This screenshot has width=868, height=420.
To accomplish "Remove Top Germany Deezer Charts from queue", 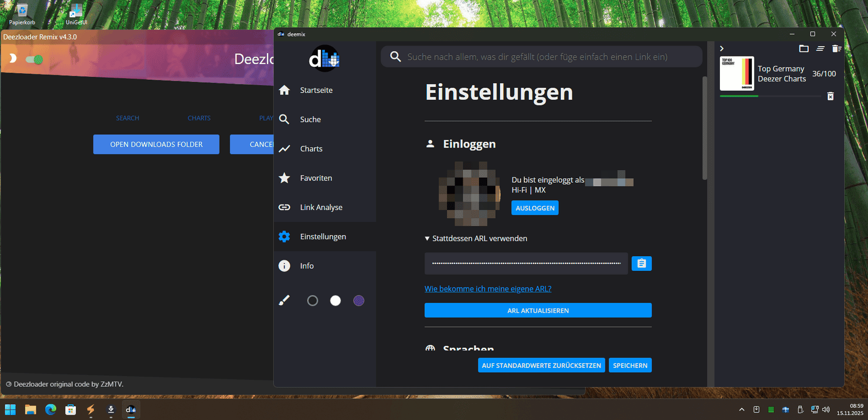I will pyautogui.click(x=831, y=96).
